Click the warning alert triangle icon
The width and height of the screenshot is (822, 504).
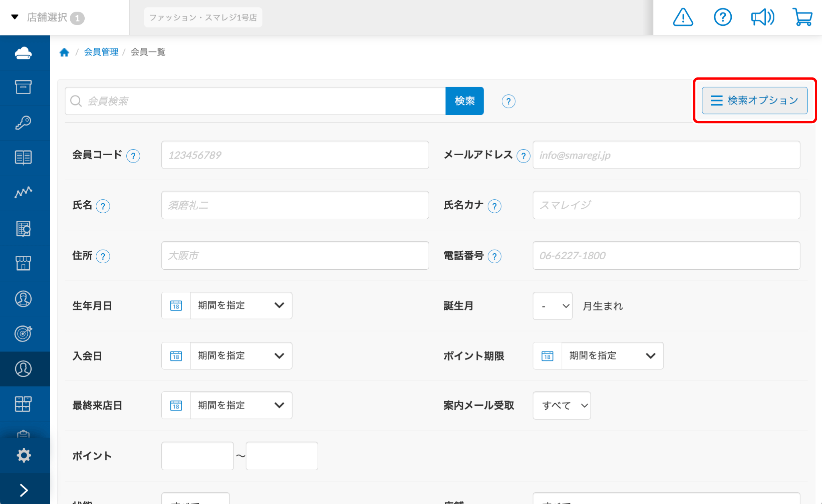[683, 18]
